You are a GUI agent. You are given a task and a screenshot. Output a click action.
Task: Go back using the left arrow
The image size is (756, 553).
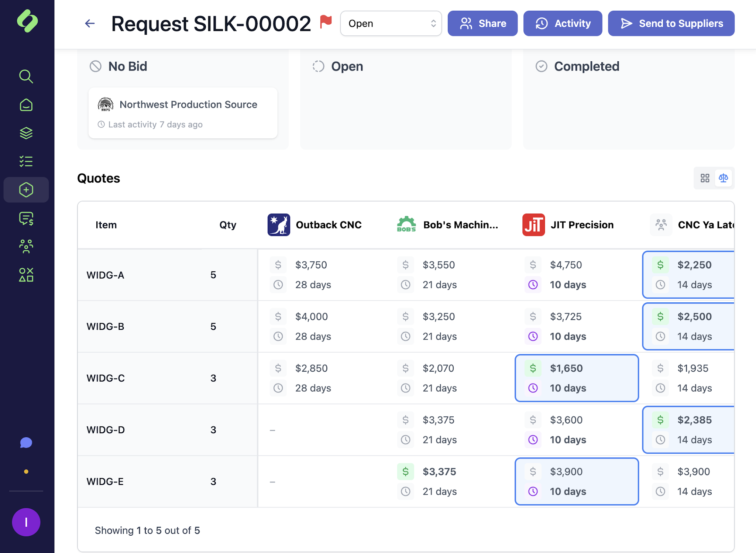point(90,24)
